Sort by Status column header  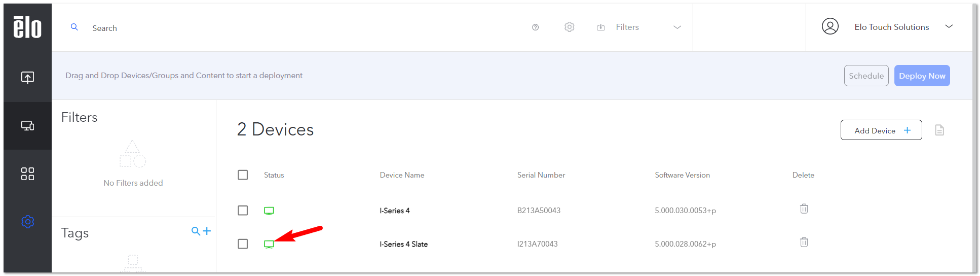pyautogui.click(x=274, y=175)
